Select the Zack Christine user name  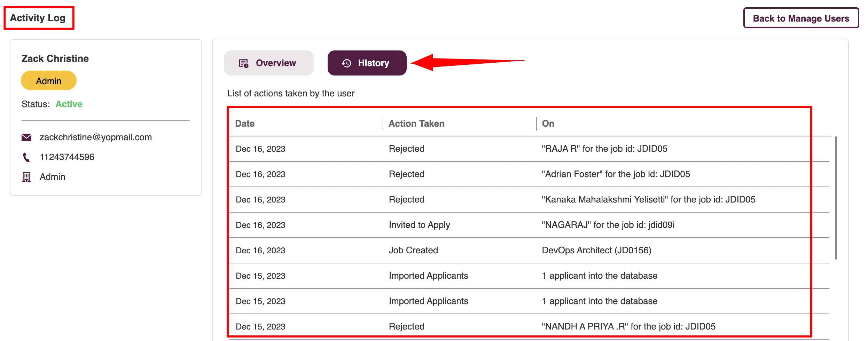55,58
